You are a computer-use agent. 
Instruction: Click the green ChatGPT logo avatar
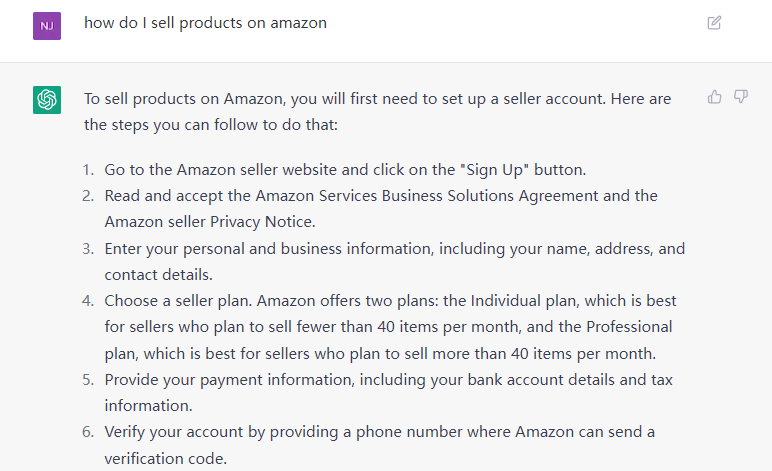(x=47, y=100)
